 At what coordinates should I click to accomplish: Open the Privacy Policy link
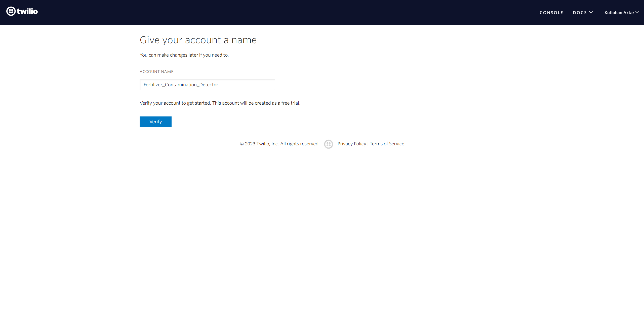pos(352,144)
